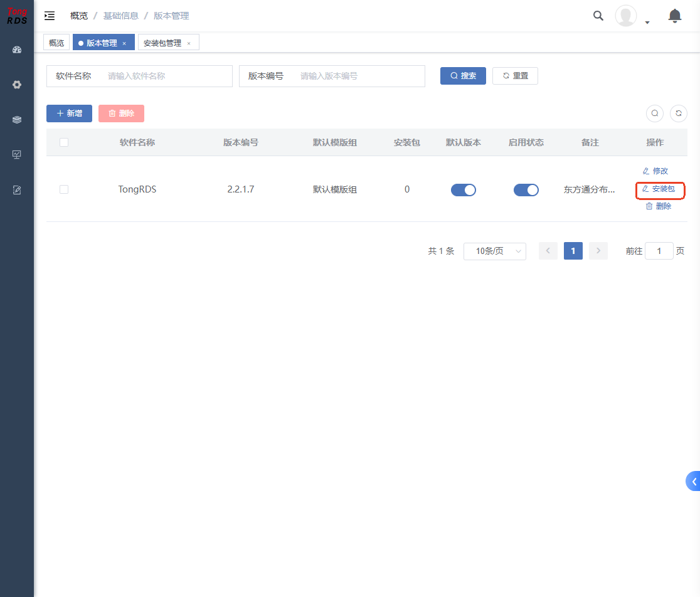Click the 搜索 button
This screenshot has width=700, height=597.
click(463, 76)
